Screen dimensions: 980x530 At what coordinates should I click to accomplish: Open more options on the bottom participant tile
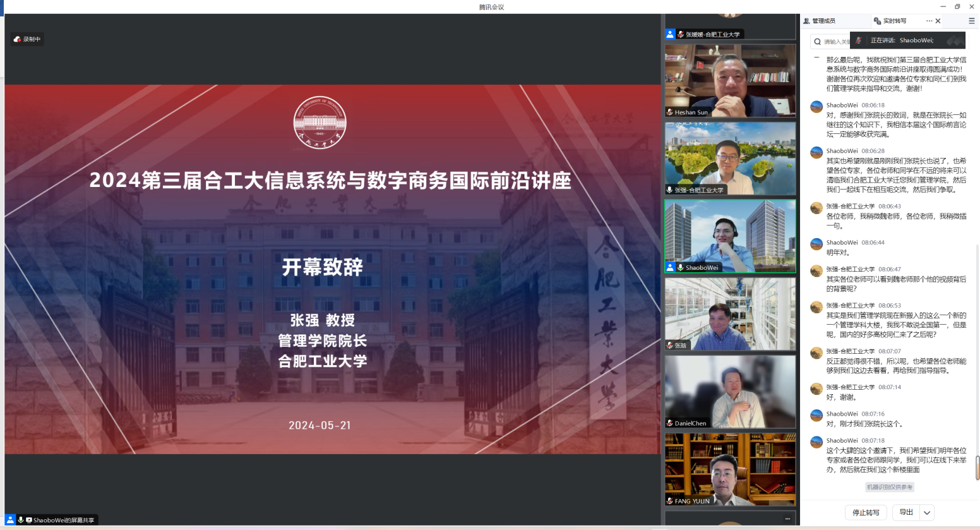tap(787, 519)
